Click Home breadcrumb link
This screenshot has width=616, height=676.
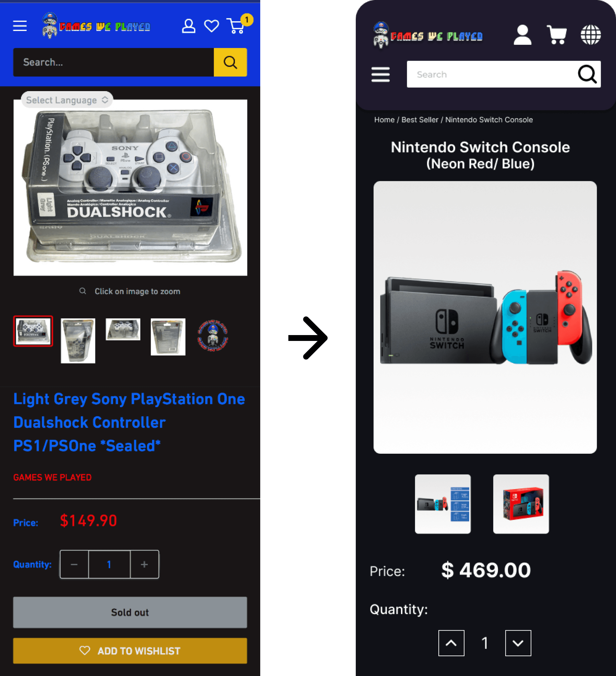384,120
